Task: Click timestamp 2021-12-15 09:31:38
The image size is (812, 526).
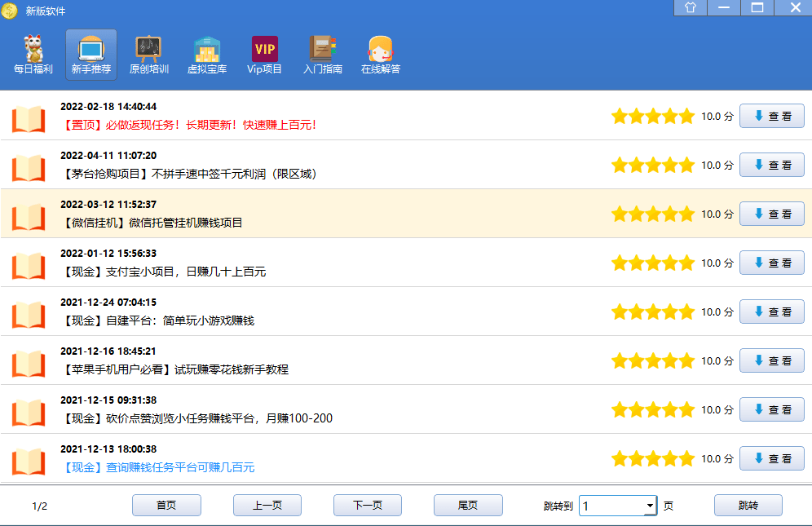Action: tap(108, 400)
